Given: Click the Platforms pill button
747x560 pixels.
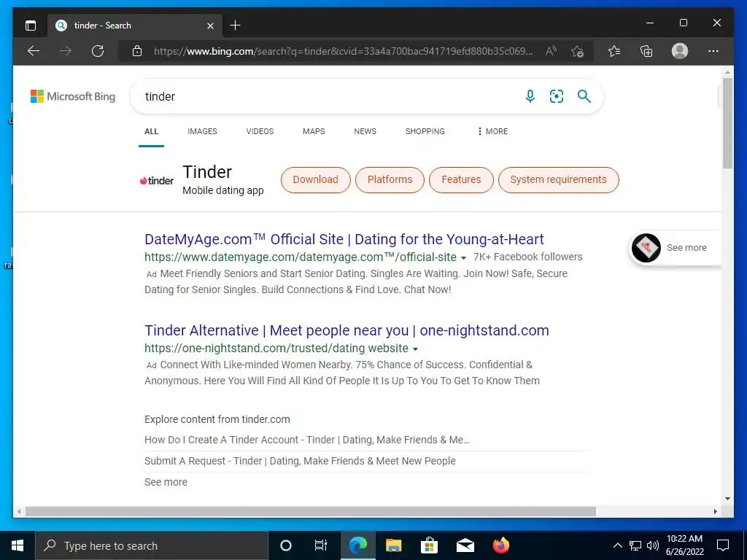Looking at the screenshot, I should pos(390,179).
